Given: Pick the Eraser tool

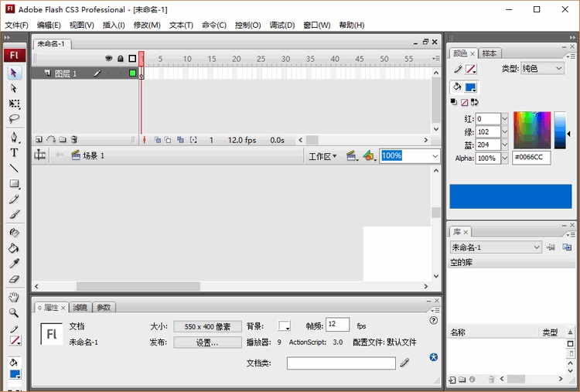Looking at the screenshot, I should pos(14,279).
